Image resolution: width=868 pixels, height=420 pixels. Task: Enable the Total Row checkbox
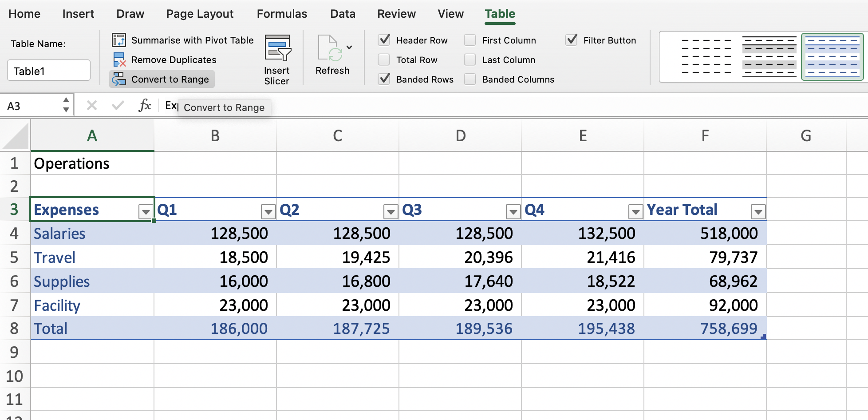(x=384, y=59)
